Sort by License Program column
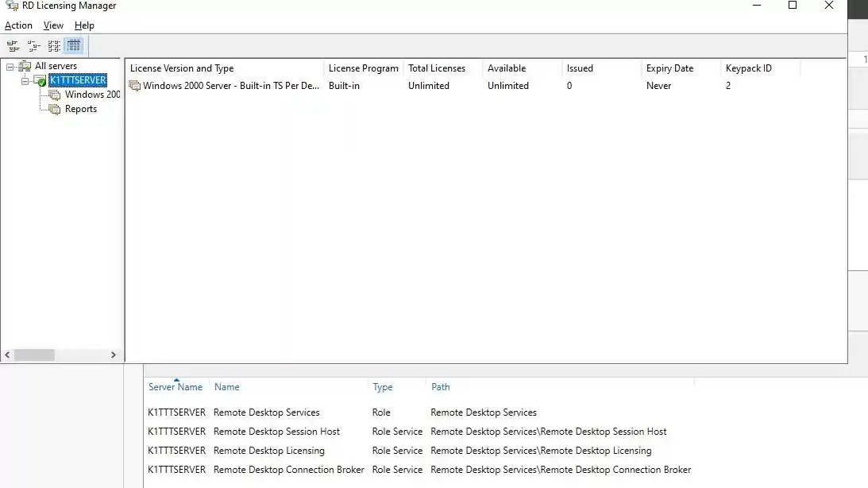Viewport: 868px width, 488px height. 363,68
